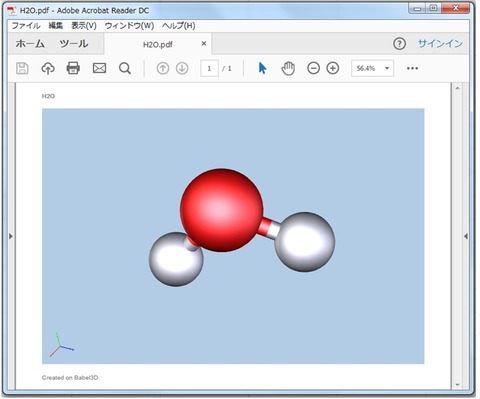Zoom out with minus button
This screenshot has width=480, height=399.
(x=313, y=68)
